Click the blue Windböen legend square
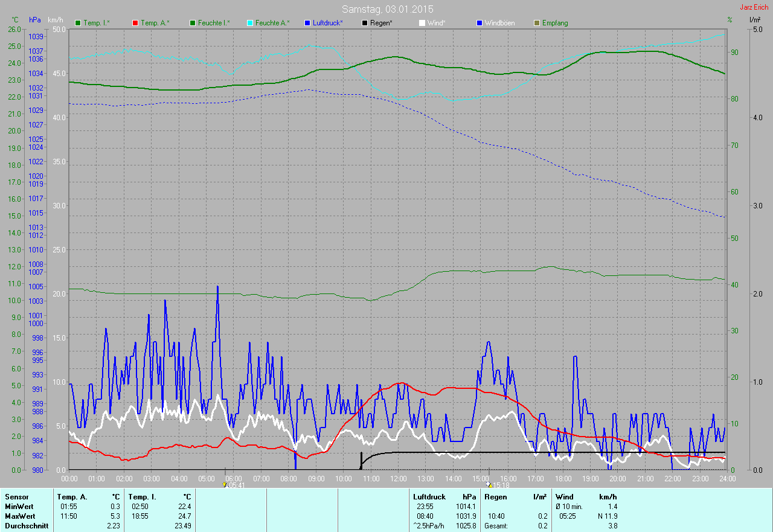 [x=480, y=23]
